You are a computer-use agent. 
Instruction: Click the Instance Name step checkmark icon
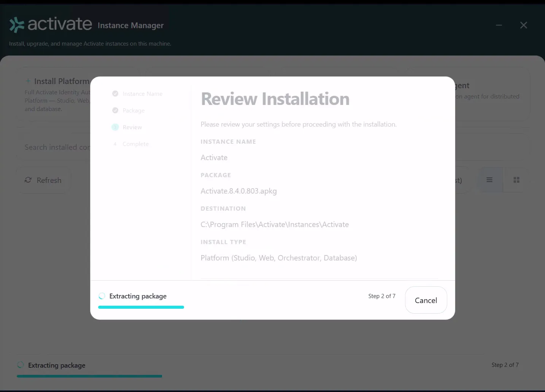(115, 94)
